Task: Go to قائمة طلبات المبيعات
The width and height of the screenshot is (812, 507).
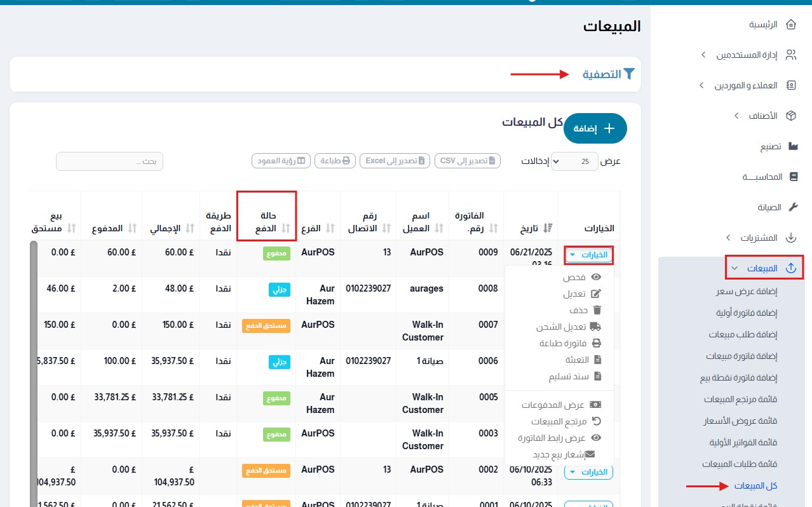Action: 740,464
